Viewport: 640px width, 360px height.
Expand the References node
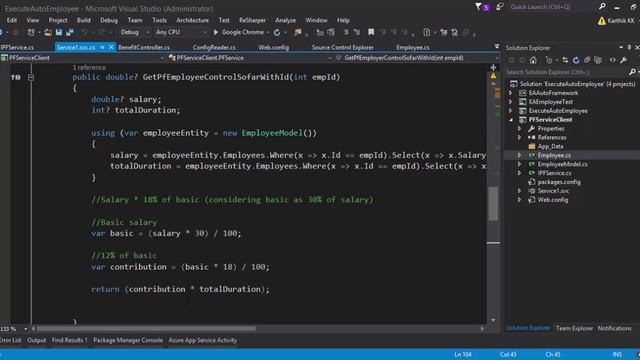coord(520,138)
